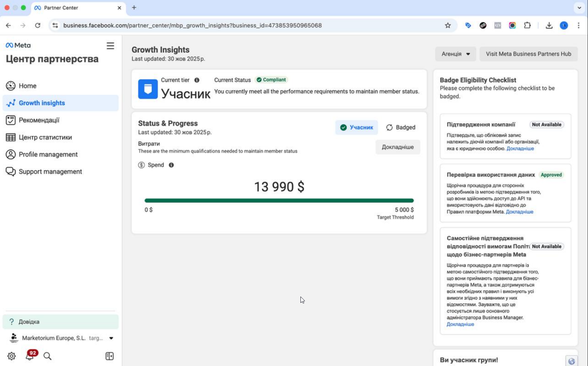Click the Spend info icon
The image size is (588, 366).
[171, 165]
